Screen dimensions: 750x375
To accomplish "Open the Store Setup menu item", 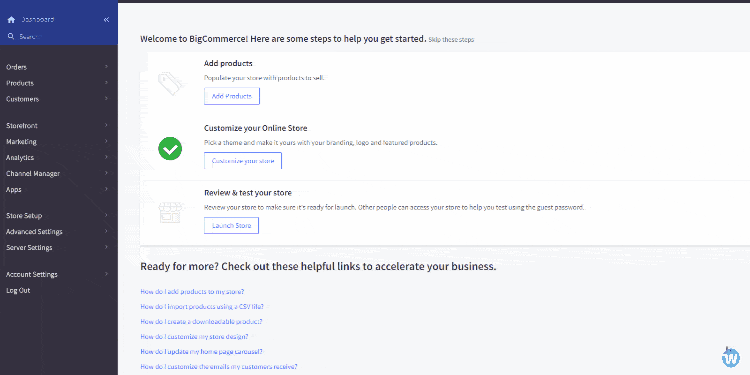I will click(24, 216).
